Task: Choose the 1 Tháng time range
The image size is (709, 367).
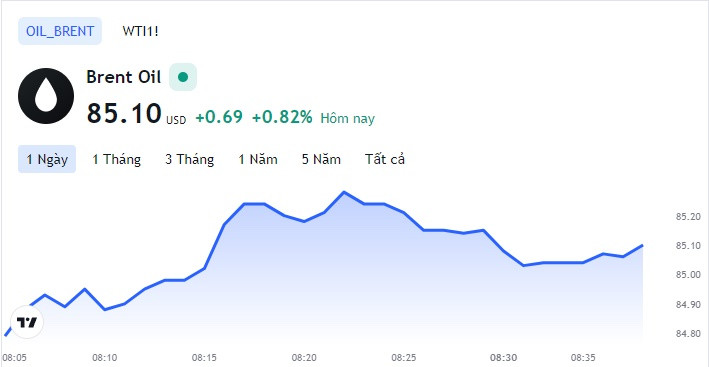Action: click(117, 160)
